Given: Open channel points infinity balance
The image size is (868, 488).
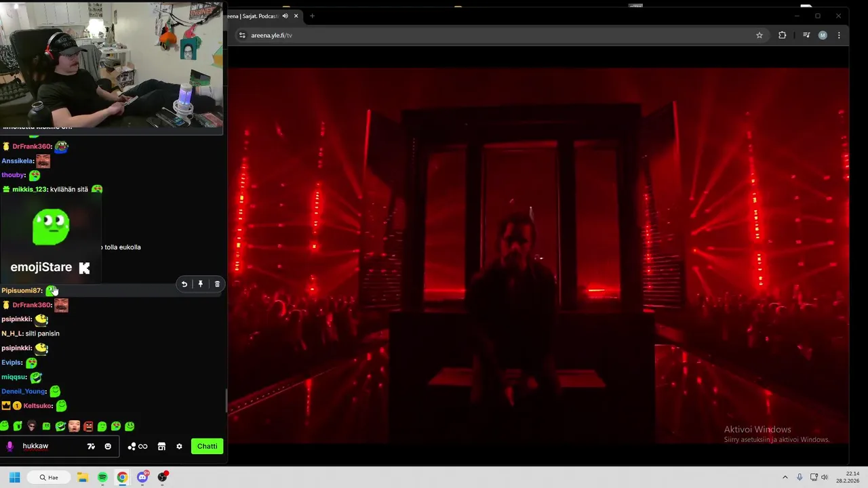Looking at the screenshot, I should coord(138,446).
